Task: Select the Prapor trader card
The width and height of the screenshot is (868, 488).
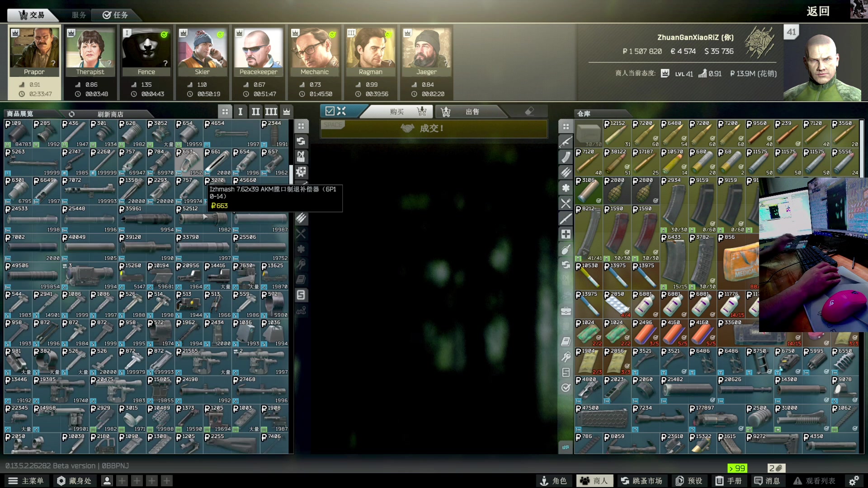Action: coord(34,62)
